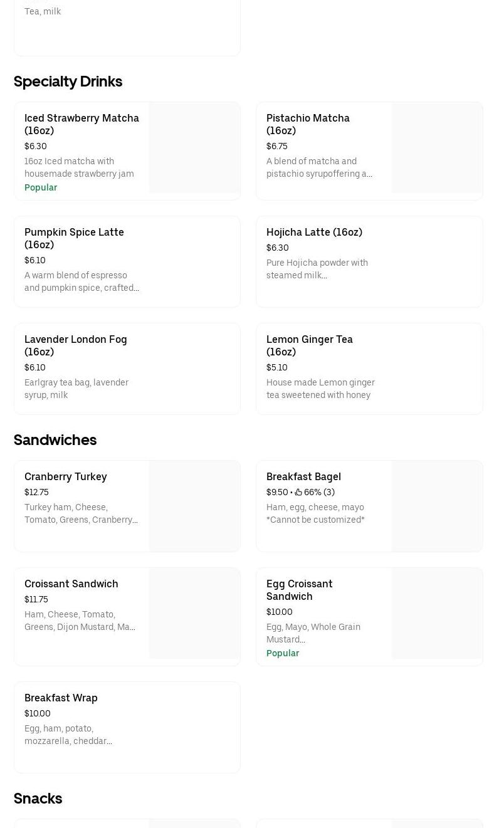Click the Cranberry Turkey photo thumbnail
The image size is (504, 828).
pos(194,506)
